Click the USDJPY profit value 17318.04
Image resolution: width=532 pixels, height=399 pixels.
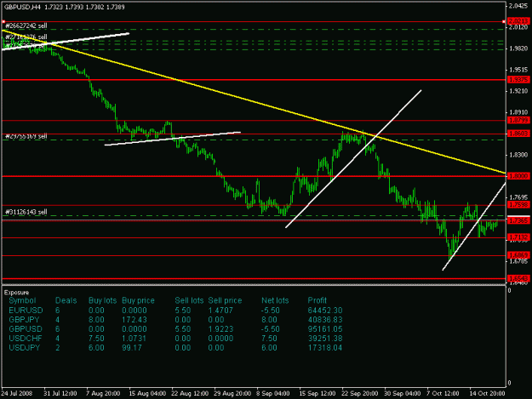325,348
